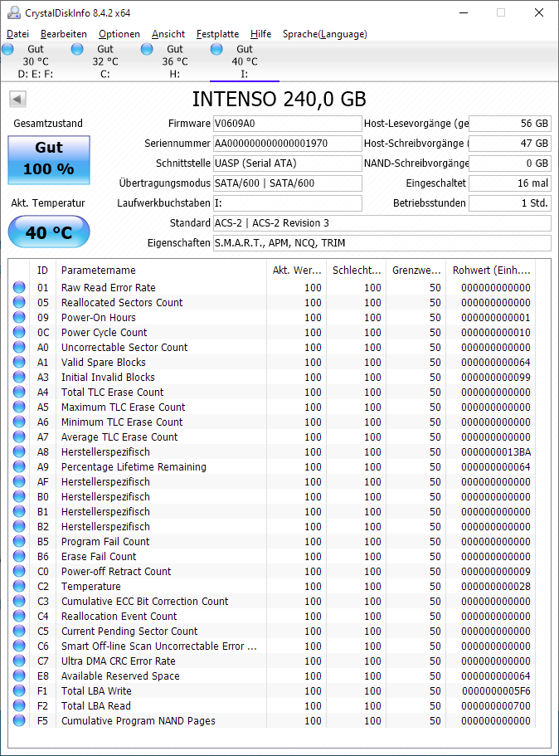Click the raw value 0000000013BA
559x756 pixels.
click(x=496, y=451)
